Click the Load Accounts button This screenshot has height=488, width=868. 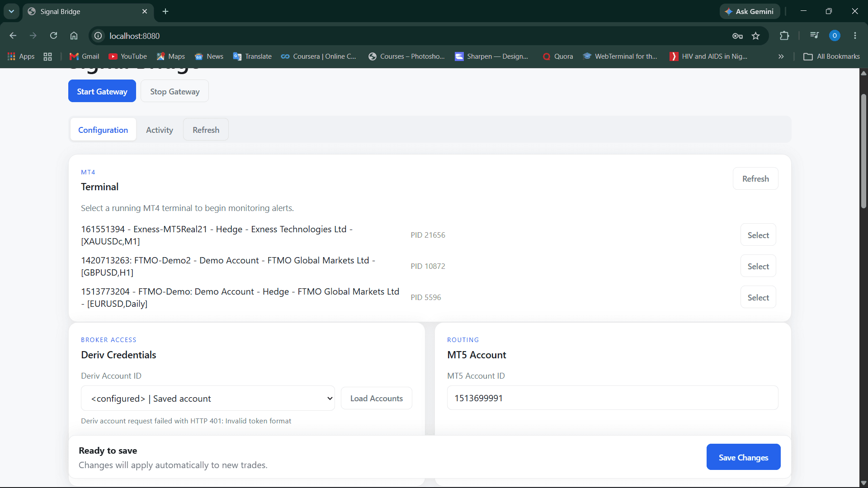point(377,398)
